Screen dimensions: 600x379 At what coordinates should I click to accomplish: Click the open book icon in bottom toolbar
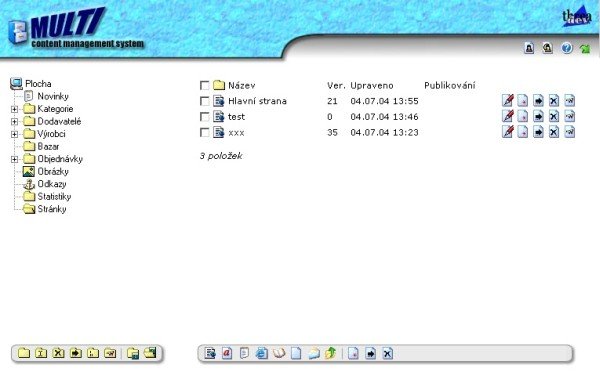[279, 353]
